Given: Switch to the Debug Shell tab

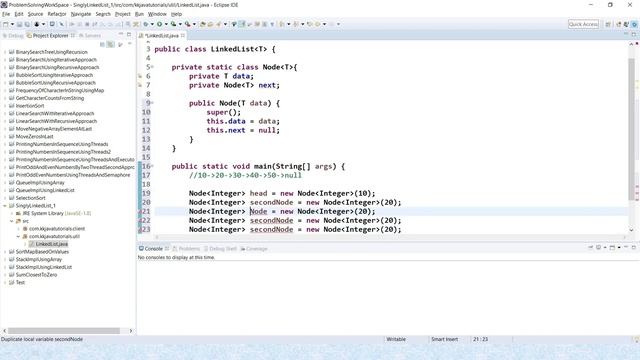Looking at the screenshot, I should [x=220, y=249].
